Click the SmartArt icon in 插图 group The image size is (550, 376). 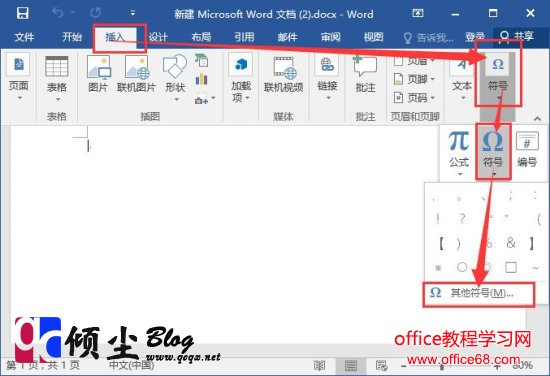[202, 60]
